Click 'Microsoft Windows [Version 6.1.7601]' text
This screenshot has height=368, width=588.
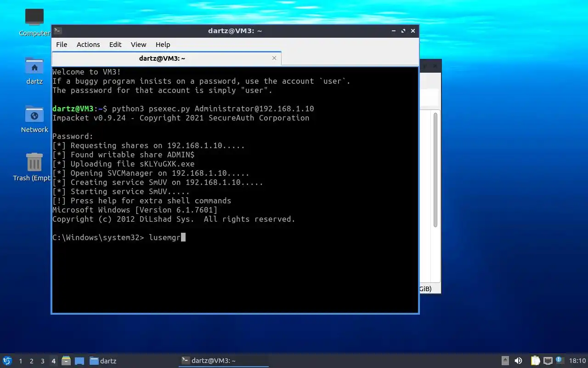point(135,210)
